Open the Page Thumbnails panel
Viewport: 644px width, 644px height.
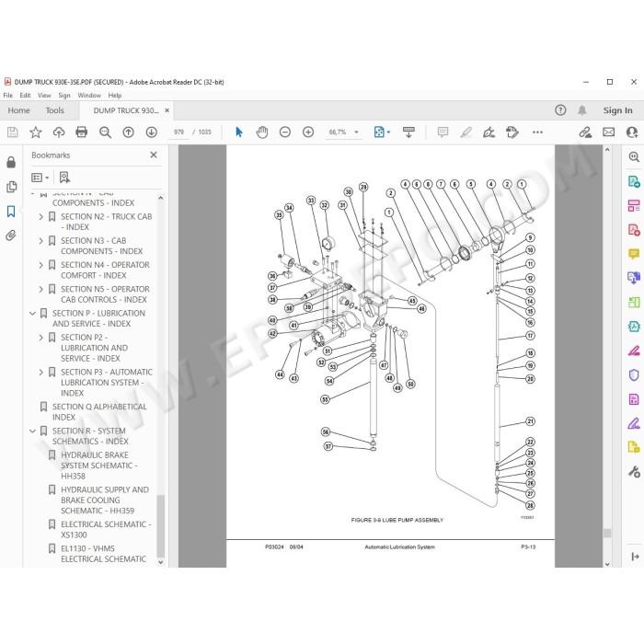pos(11,187)
